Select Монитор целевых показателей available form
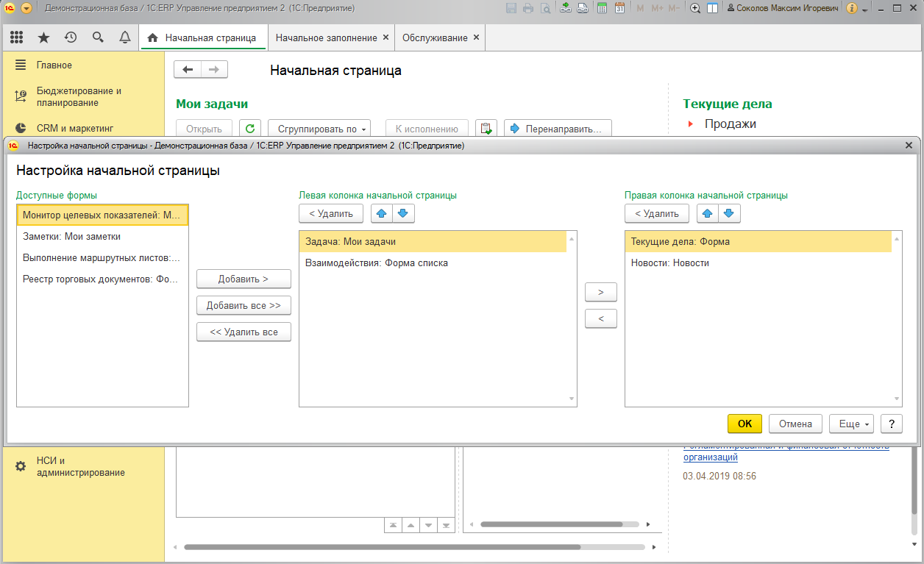This screenshot has width=924, height=564. [x=102, y=215]
